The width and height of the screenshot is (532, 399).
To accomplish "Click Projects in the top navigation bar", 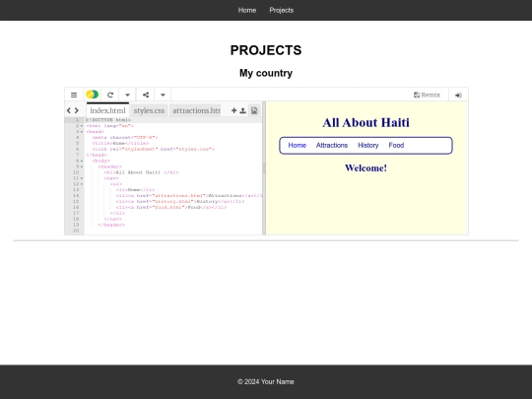I will click(x=281, y=10).
